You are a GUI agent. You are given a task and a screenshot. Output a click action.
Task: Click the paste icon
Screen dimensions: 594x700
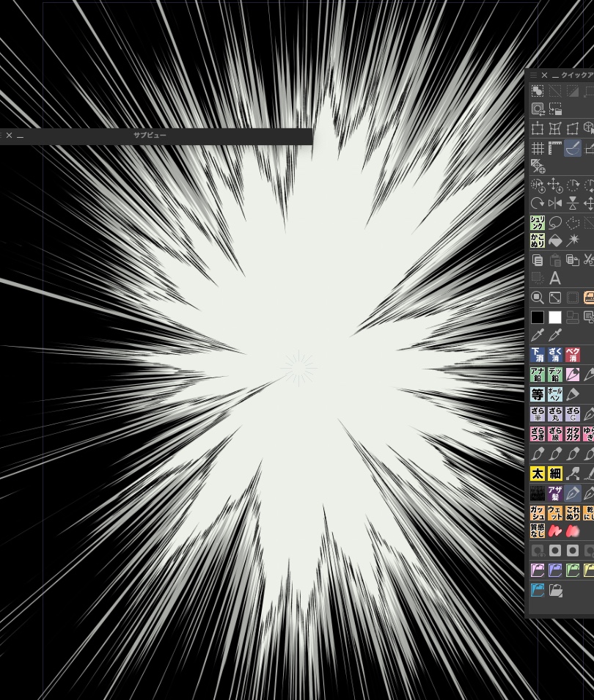coord(555,259)
